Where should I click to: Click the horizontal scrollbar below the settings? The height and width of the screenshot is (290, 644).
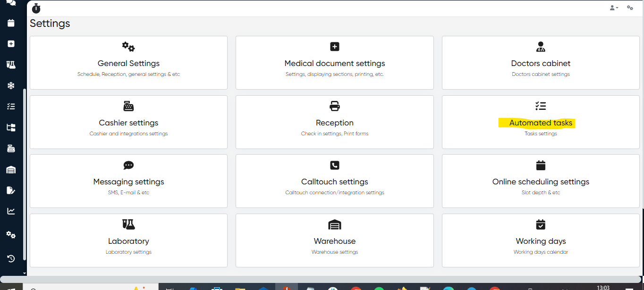tap(330, 279)
